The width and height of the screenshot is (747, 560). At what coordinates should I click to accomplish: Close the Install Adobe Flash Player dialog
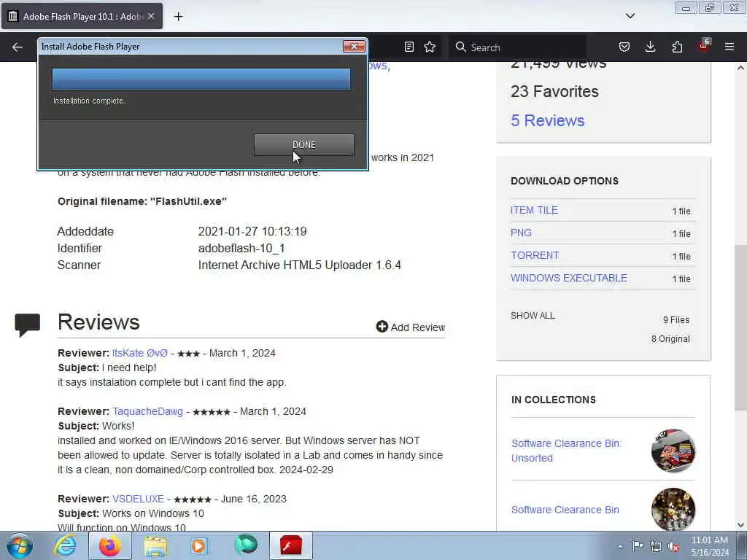(354, 46)
